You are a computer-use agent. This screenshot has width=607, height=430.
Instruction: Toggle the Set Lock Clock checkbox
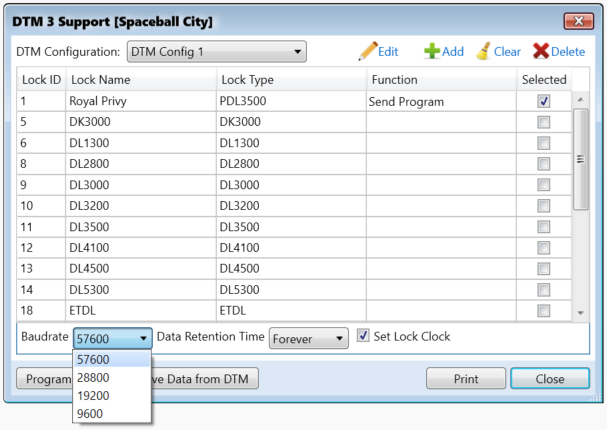tap(363, 337)
